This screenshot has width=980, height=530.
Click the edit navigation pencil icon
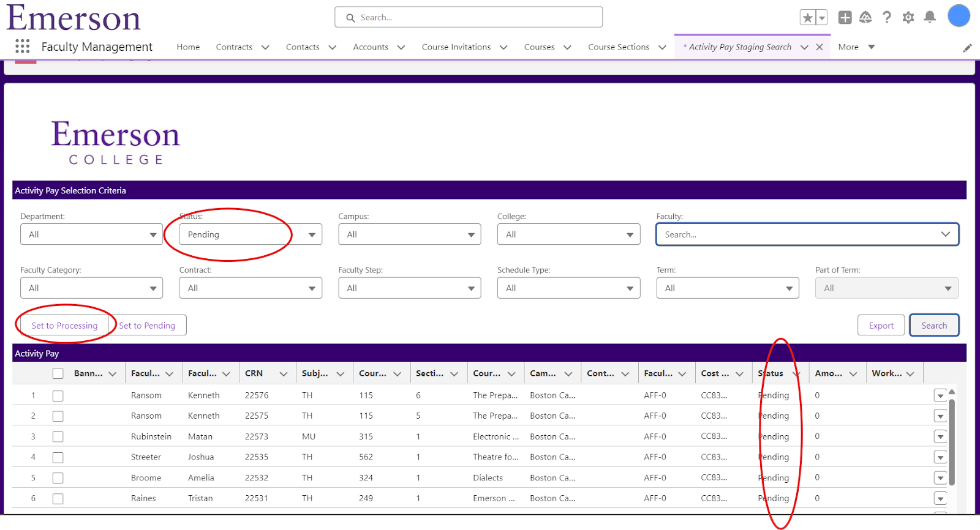point(968,48)
